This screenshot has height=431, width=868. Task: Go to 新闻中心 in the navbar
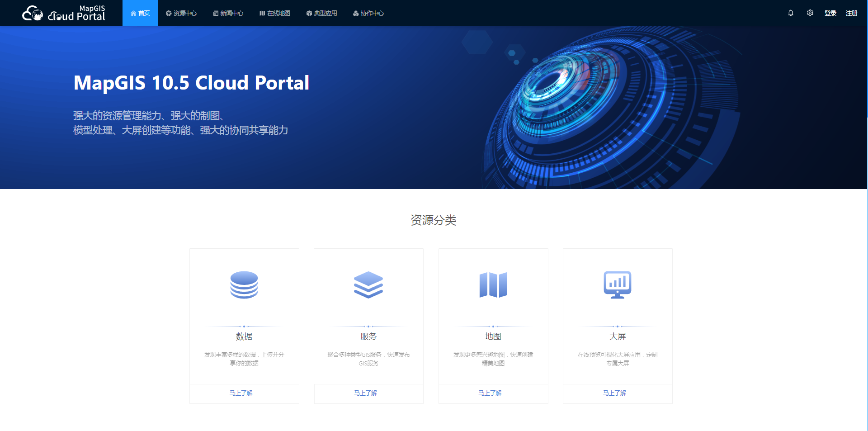point(228,13)
